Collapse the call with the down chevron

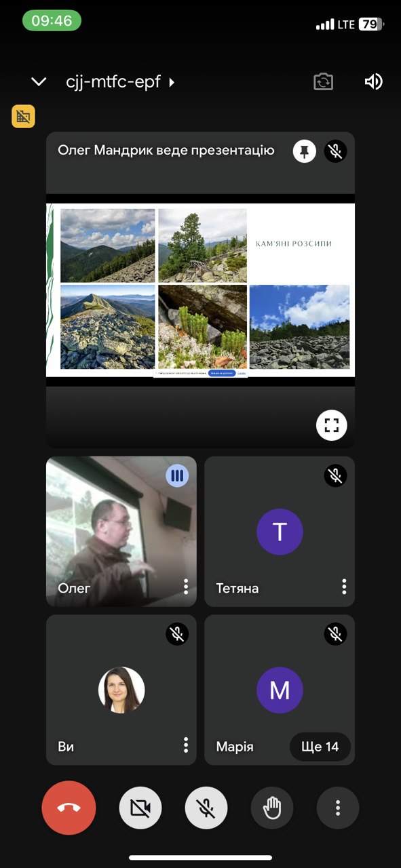click(x=39, y=82)
